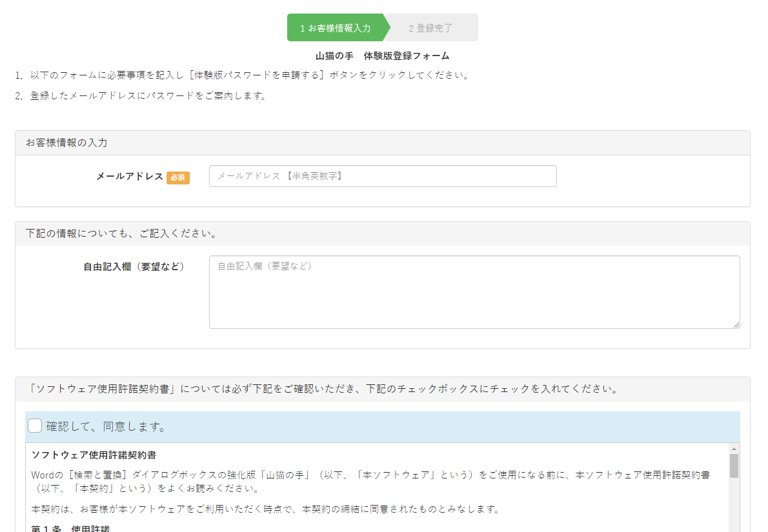Click the 第1条 使用許諾 heading
This screenshot has width=768, height=532.
coord(71,528)
